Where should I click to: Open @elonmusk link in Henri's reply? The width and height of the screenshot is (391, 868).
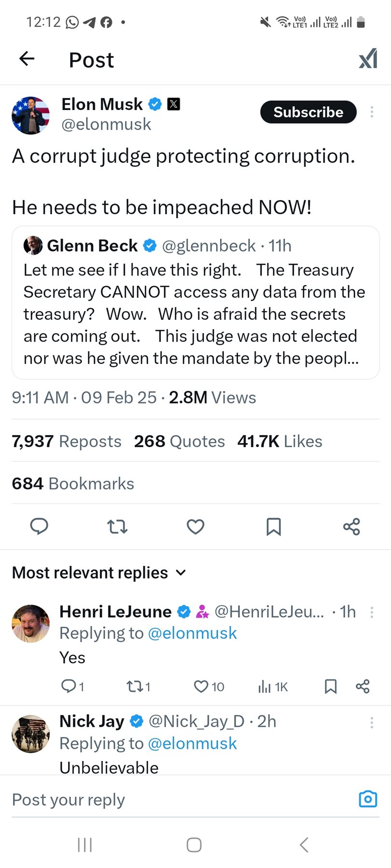coord(192,633)
